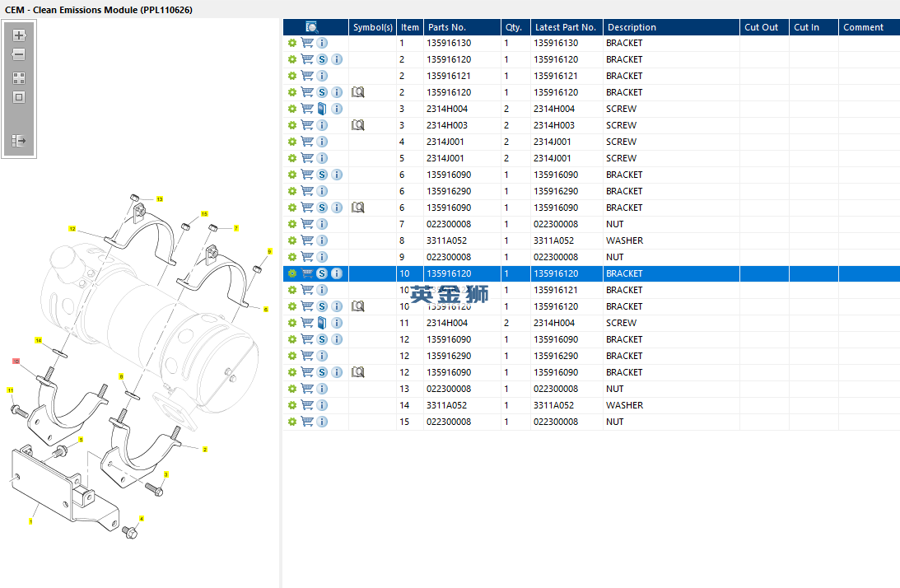Zoom out of the parts diagram
The height and width of the screenshot is (588, 900).
tap(19, 54)
